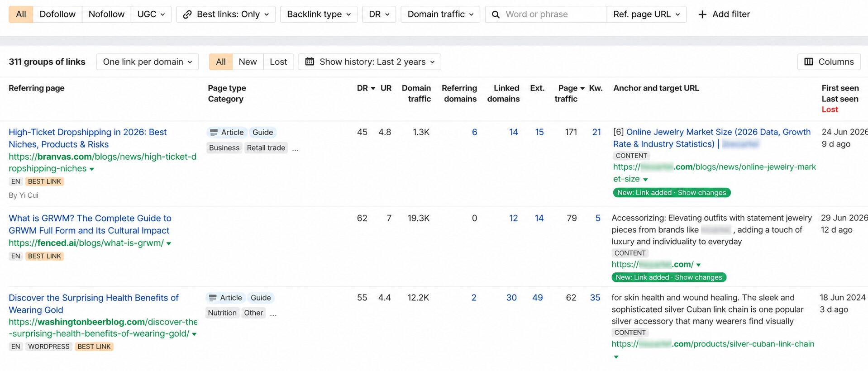868x371 pixels.
Task: Open the UGC dropdown
Action: (151, 14)
